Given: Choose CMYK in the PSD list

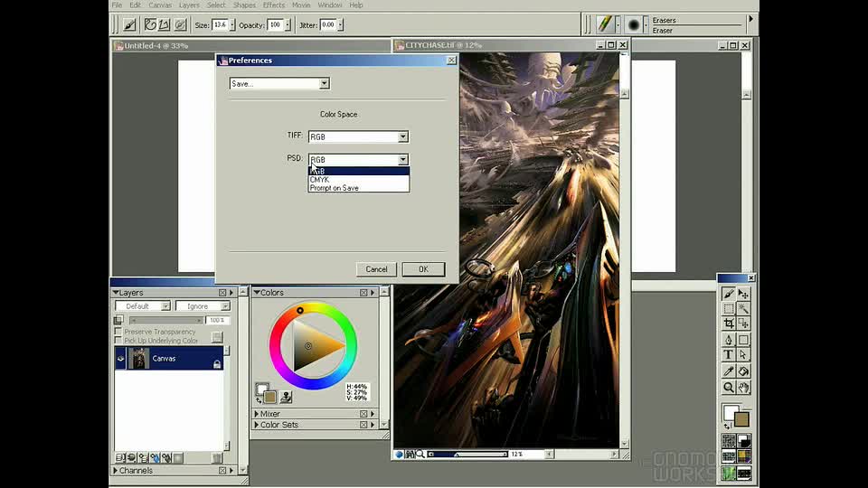Looking at the screenshot, I should coord(359,180).
